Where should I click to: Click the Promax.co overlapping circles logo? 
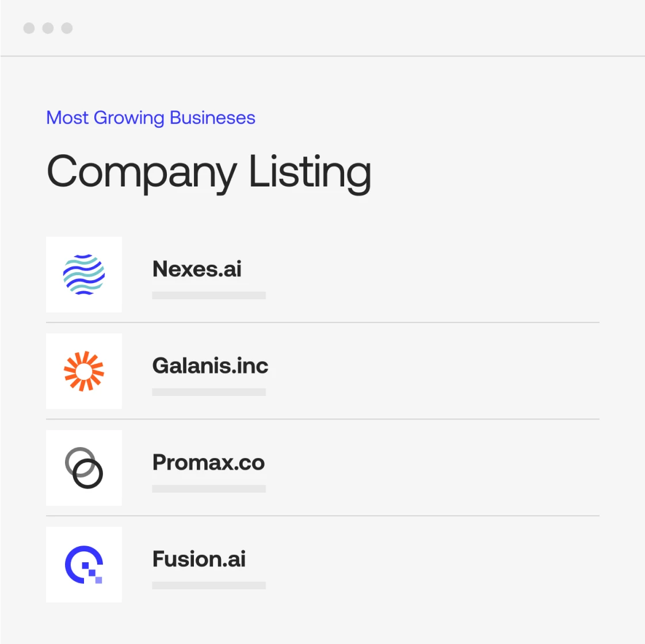click(84, 468)
